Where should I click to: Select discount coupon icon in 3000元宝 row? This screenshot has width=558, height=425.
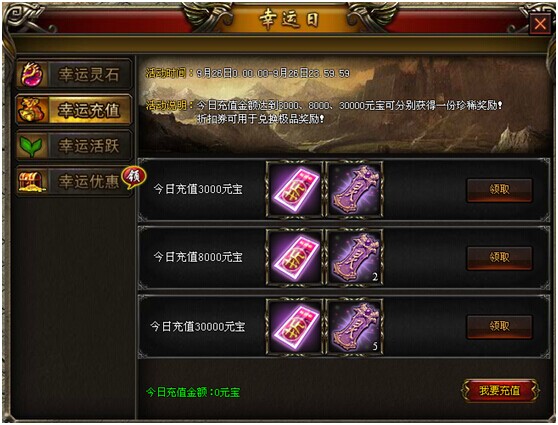point(295,189)
